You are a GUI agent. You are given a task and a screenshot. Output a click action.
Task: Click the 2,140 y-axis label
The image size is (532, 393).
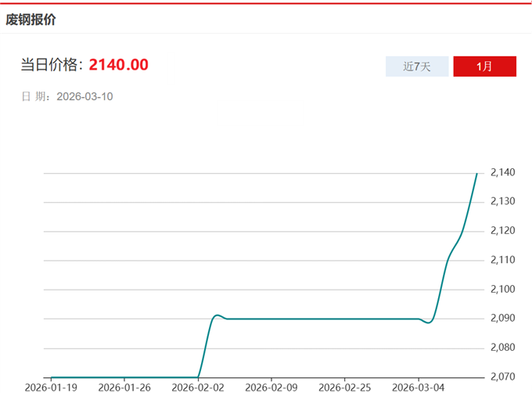(502, 172)
